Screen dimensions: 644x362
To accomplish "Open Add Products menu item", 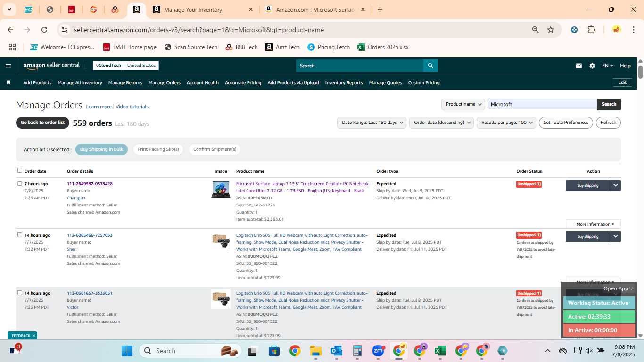I will pyautogui.click(x=37, y=83).
